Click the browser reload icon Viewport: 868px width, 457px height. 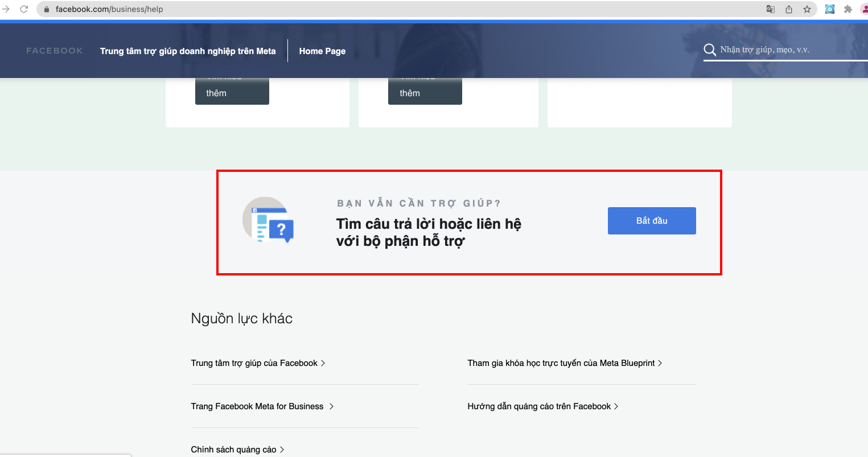24,9
